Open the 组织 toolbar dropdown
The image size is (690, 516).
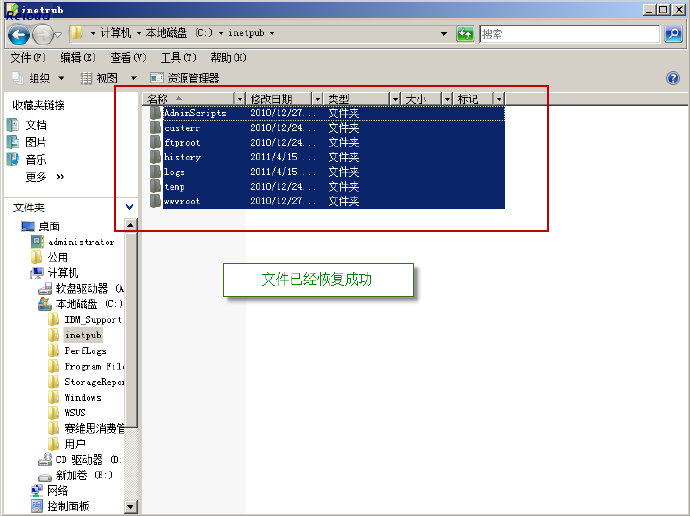pos(38,78)
